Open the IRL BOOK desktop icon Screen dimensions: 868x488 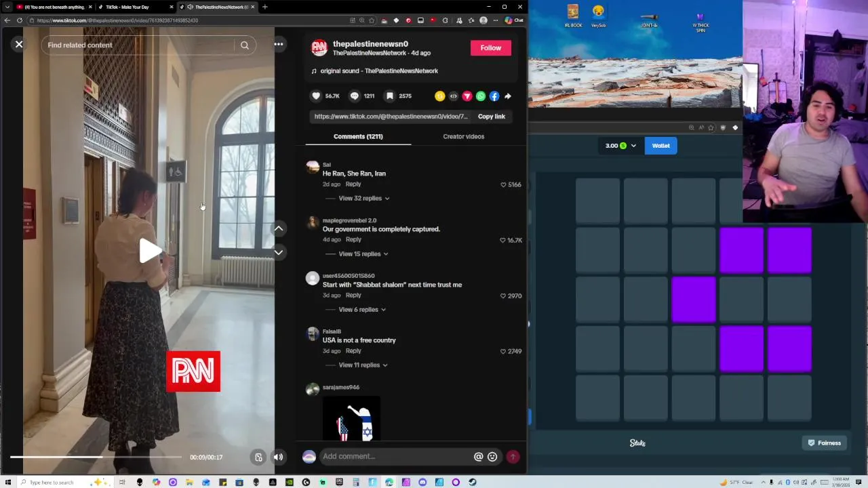(573, 16)
